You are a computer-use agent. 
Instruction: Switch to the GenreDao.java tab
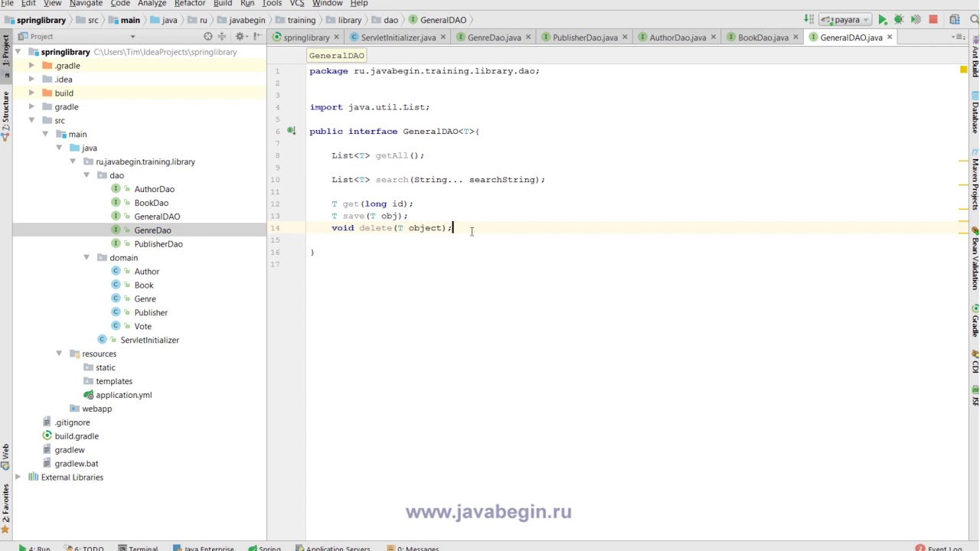pyautogui.click(x=494, y=37)
